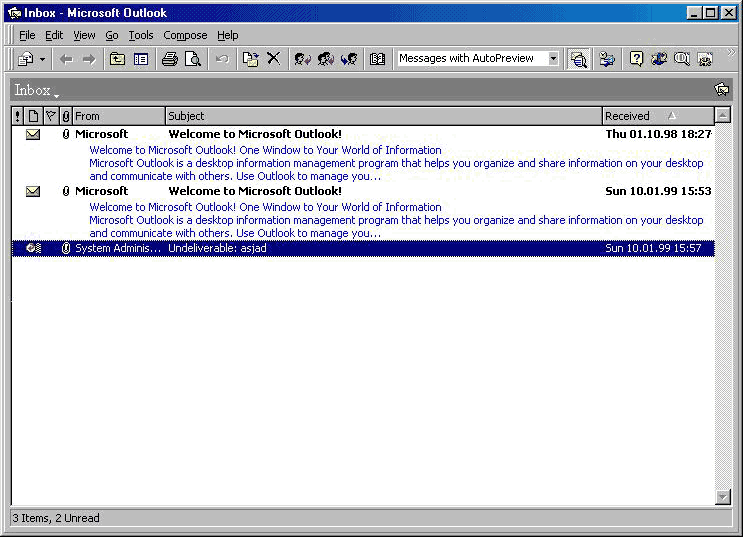Open the Messages with AutoPreview view dropdown
This screenshot has height=537, width=743.
click(553, 59)
